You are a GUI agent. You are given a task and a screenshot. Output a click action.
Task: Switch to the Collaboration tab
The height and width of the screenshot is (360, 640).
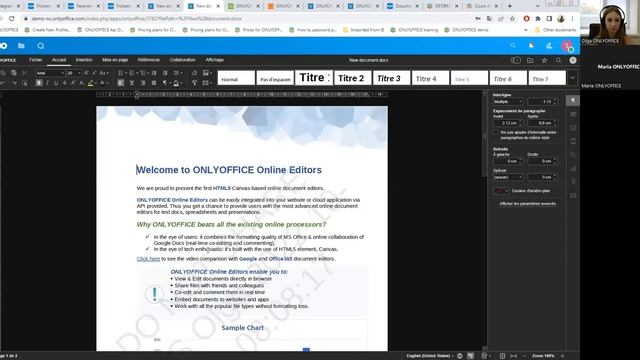click(182, 60)
